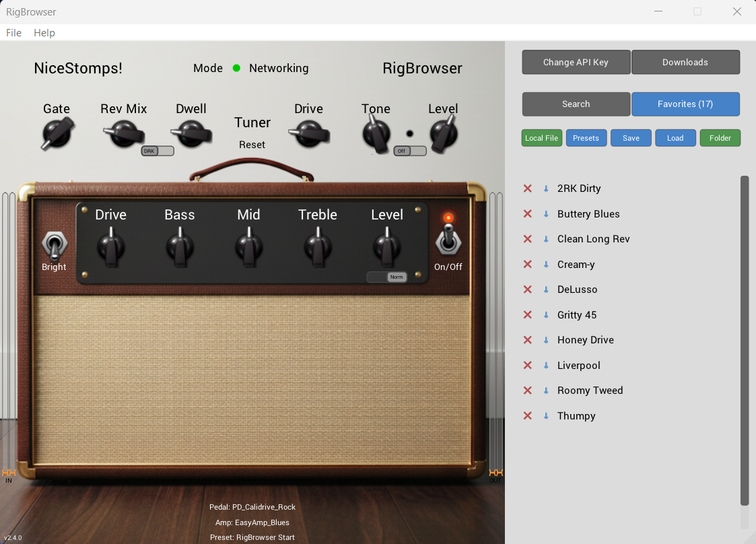Remove Clean Long Rev with the X icon
The height and width of the screenshot is (544, 756).
pos(527,239)
